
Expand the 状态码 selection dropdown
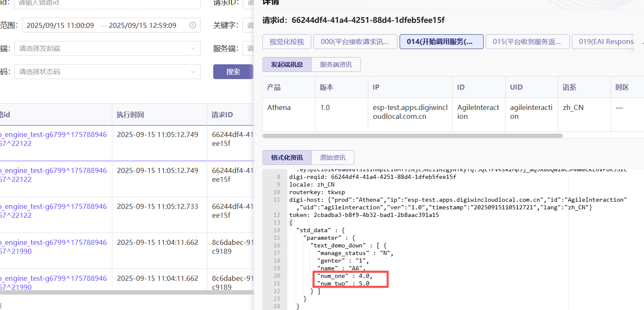click(x=193, y=72)
